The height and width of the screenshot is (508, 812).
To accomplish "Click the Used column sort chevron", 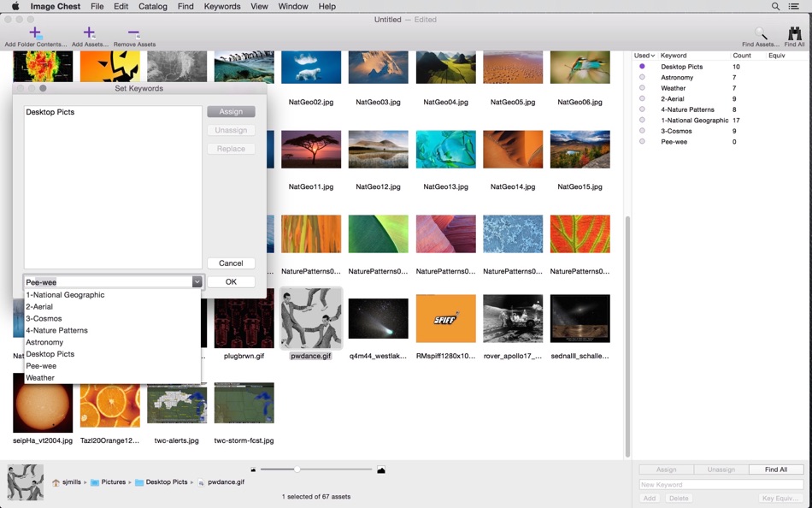I will [x=653, y=55].
